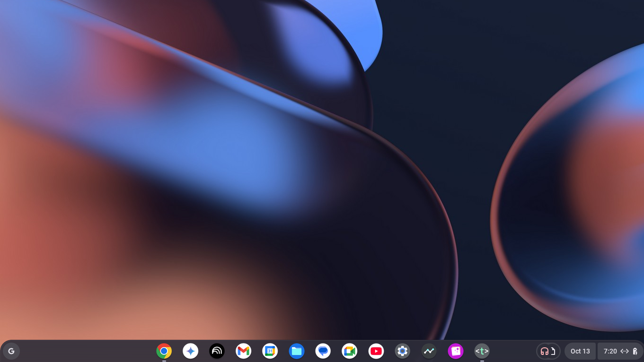Image resolution: width=644 pixels, height=362 pixels.
Task: Launch Google Chrome from the shelf
Action: pyautogui.click(x=164, y=351)
